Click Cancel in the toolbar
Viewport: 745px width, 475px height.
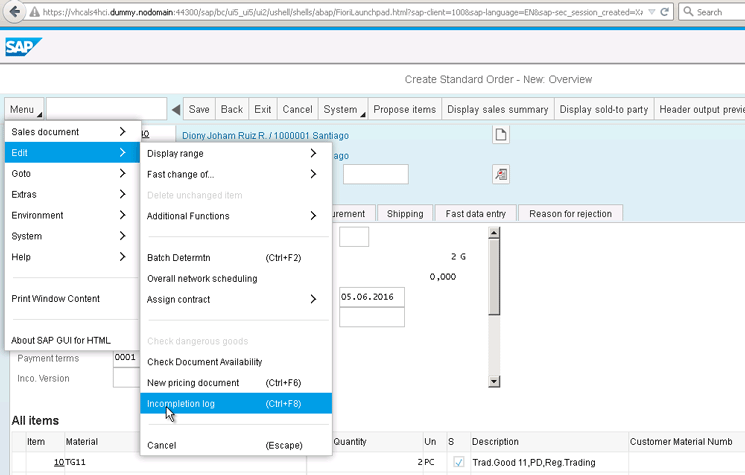pyautogui.click(x=297, y=110)
